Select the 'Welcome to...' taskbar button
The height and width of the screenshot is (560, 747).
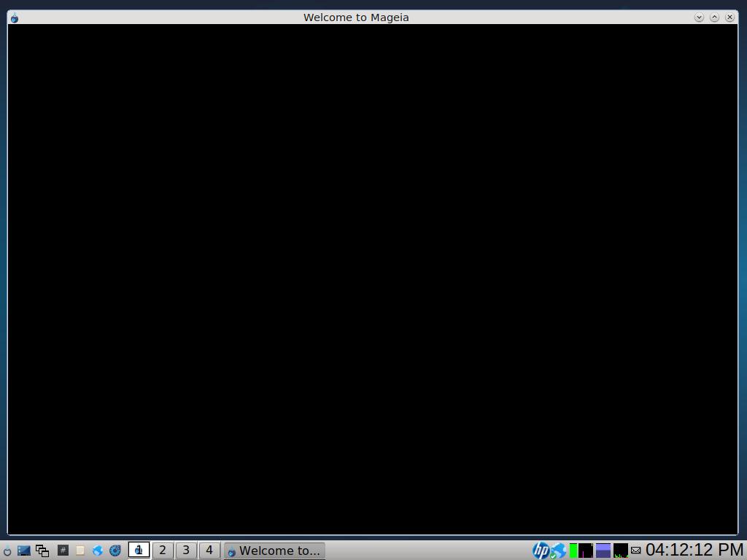[274, 551]
